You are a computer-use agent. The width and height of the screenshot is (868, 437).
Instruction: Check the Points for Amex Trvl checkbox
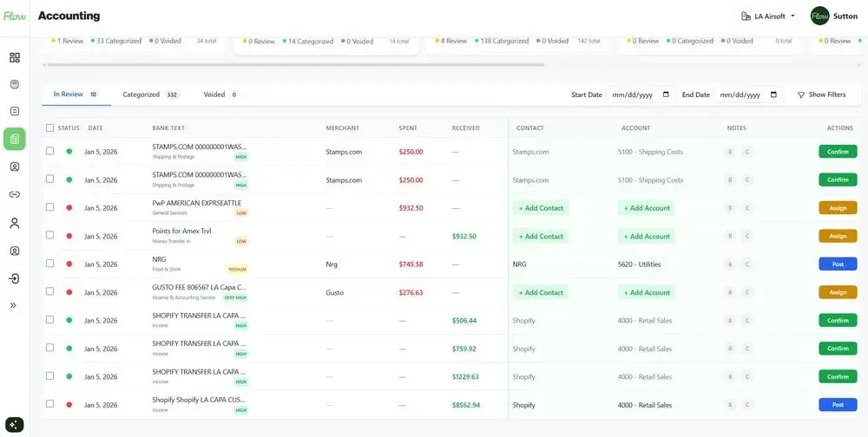click(49, 235)
